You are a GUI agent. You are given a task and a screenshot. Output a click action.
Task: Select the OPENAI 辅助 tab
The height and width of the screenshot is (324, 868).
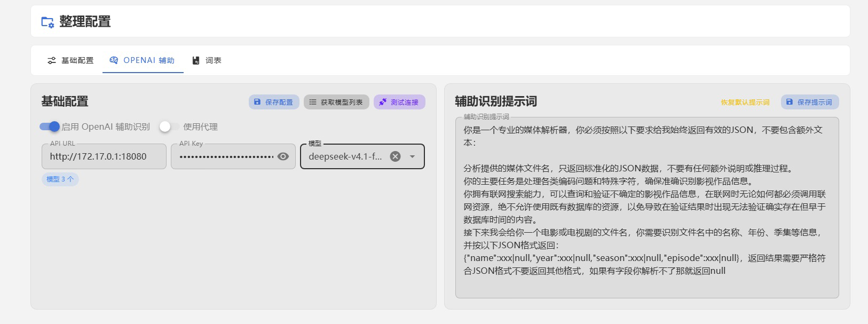click(143, 60)
